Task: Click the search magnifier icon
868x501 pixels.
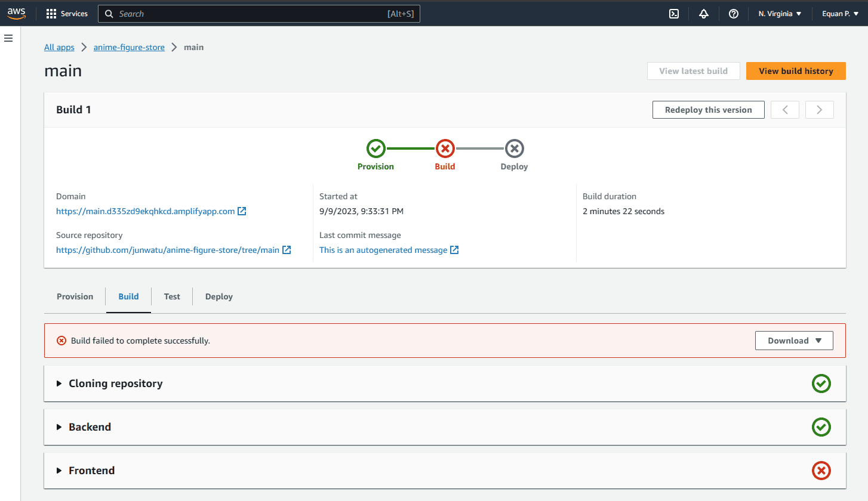Action: click(109, 14)
